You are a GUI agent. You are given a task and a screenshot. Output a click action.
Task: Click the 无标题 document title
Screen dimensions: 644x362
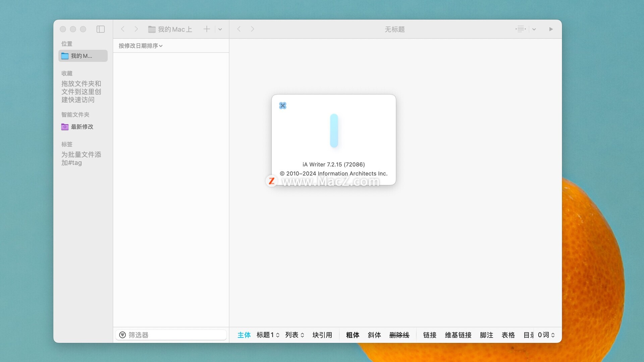pyautogui.click(x=395, y=29)
